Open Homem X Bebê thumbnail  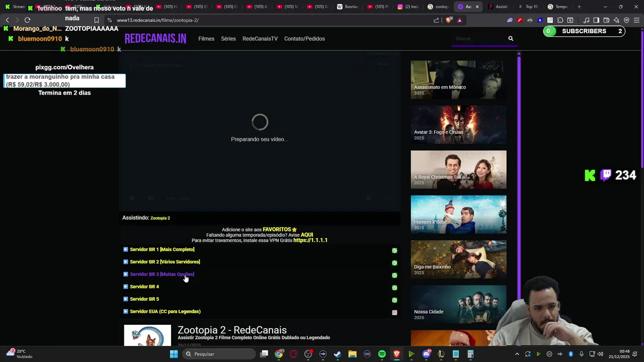pos(458,214)
